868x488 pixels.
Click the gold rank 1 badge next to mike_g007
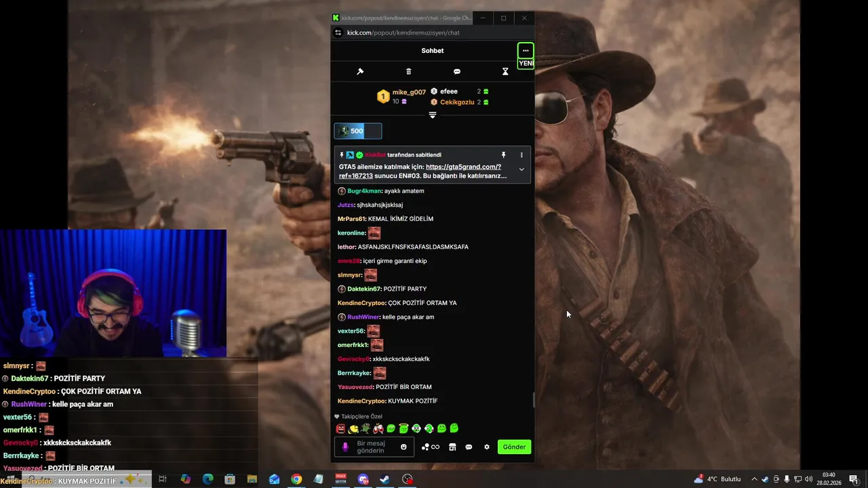click(x=383, y=96)
